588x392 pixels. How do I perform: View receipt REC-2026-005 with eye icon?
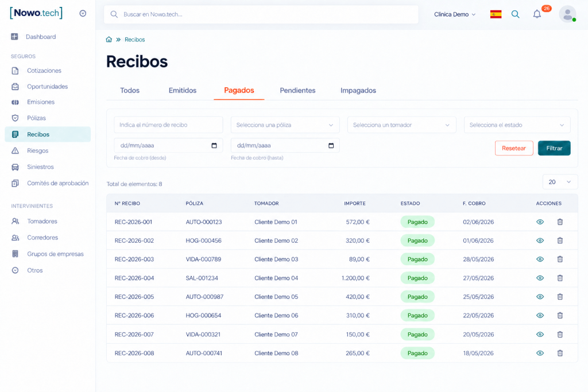(x=540, y=297)
